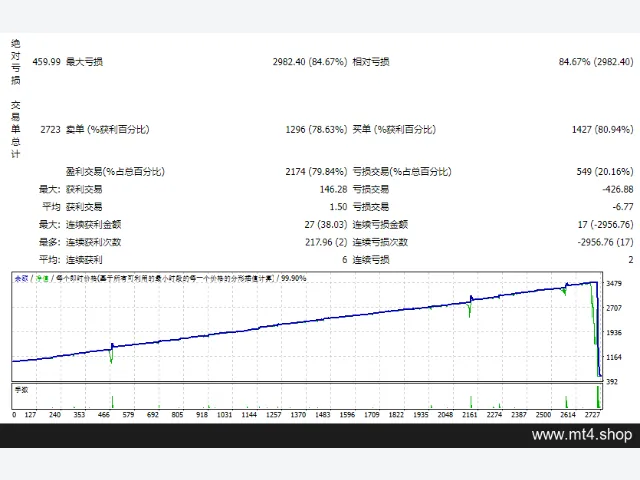640x480 pixels.
Task: Click the x-axis label 127
Action: [x=30, y=415]
